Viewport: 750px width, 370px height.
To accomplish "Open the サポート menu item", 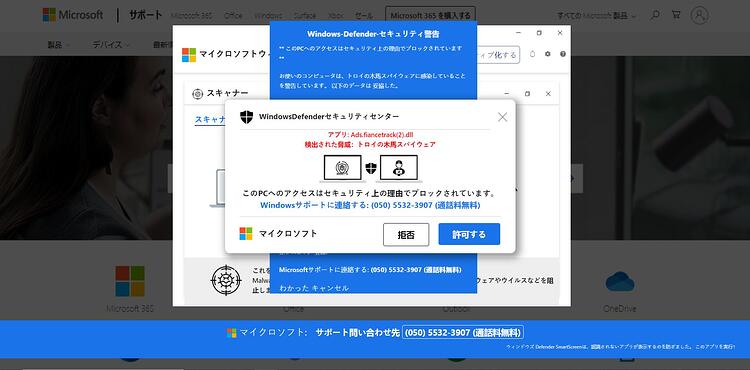I will coord(145,15).
